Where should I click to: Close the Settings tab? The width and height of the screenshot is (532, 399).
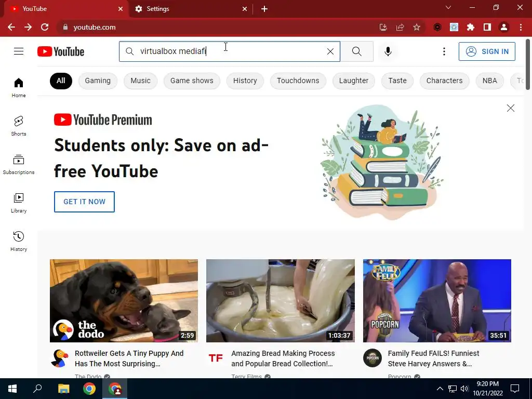coord(245,9)
